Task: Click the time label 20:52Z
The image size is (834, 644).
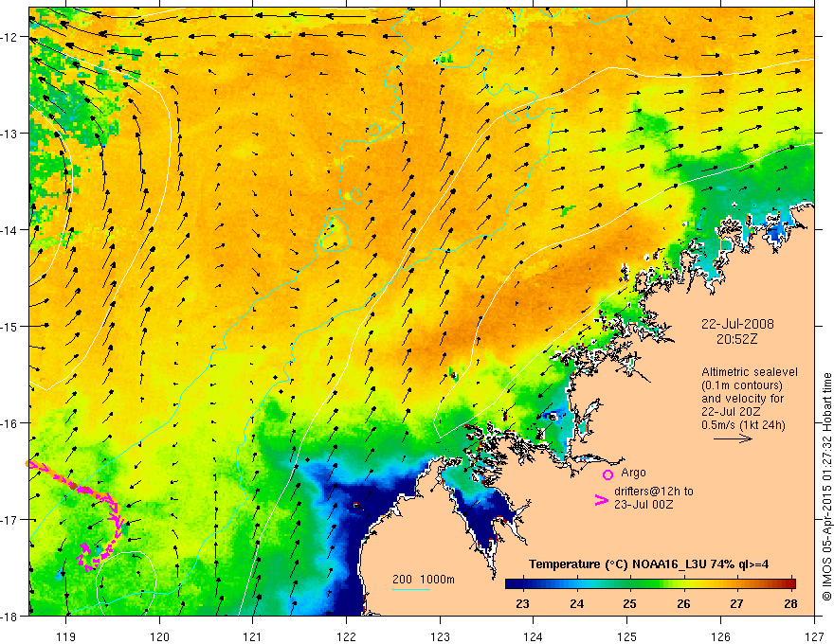Action: pos(736,339)
